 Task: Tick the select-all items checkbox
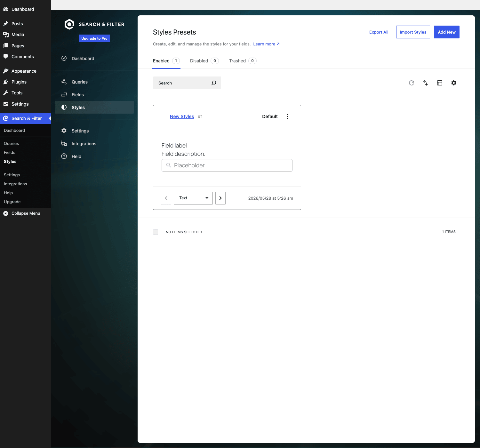(156, 232)
